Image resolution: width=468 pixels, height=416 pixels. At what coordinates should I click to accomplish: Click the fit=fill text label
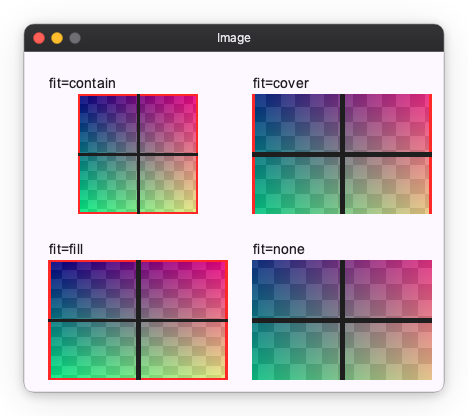click(x=66, y=249)
